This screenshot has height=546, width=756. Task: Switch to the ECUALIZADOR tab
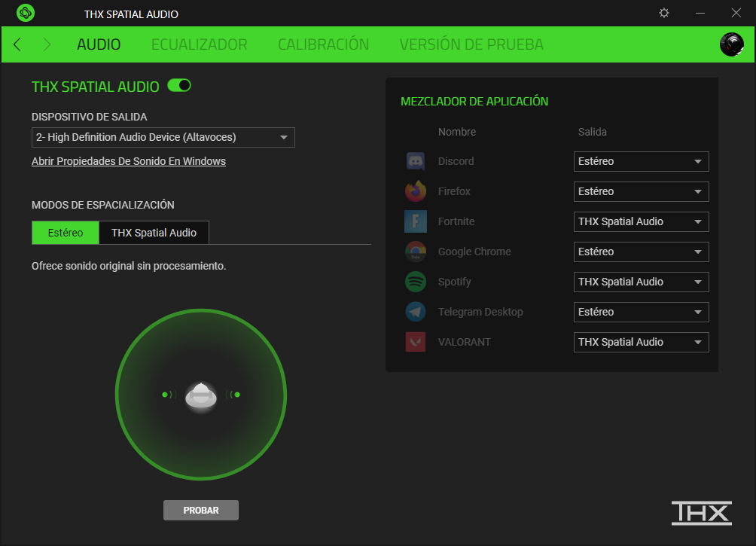[199, 44]
